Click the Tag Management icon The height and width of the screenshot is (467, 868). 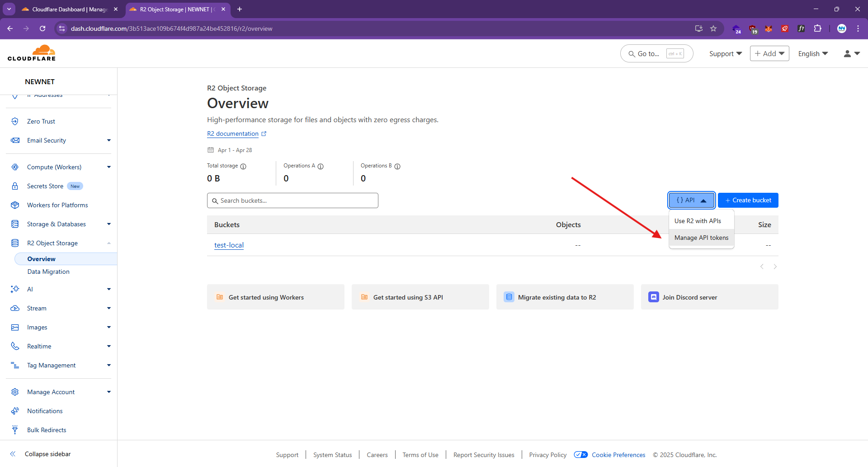point(15,365)
